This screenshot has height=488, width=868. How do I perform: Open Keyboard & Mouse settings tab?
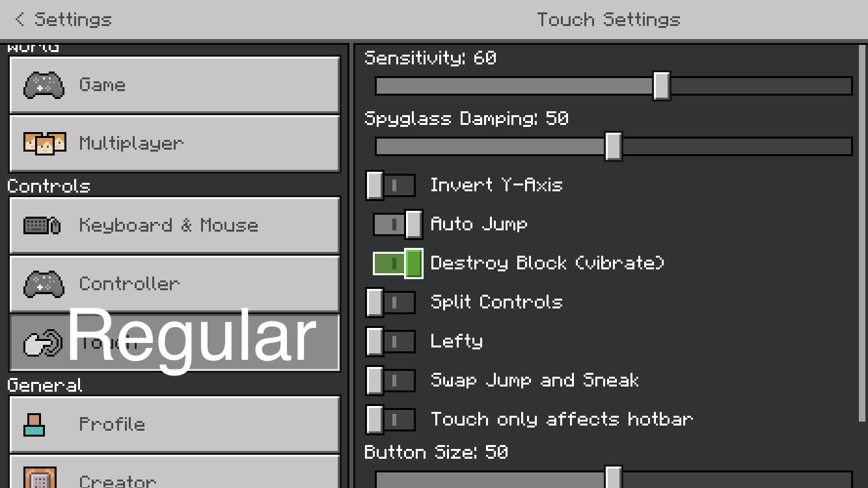174,226
